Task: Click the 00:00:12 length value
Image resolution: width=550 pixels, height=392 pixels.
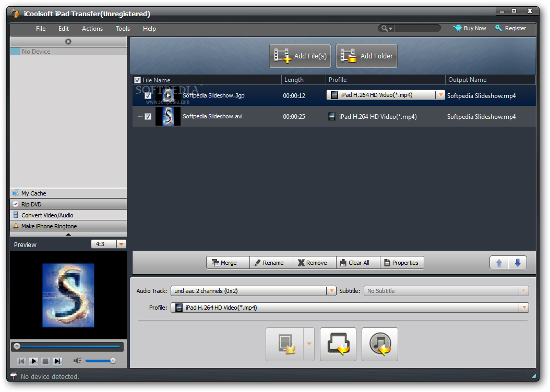Action: click(x=294, y=95)
